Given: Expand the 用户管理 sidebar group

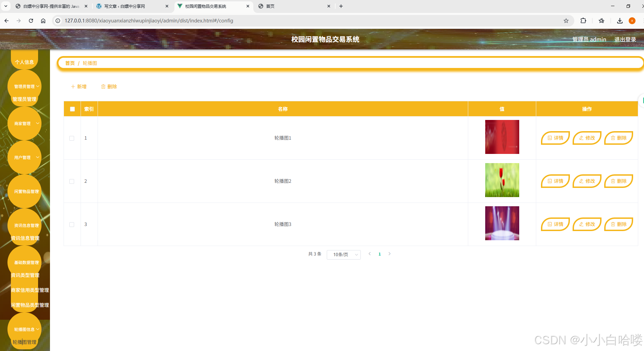Looking at the screenshot, I should (x=24, y=157).
